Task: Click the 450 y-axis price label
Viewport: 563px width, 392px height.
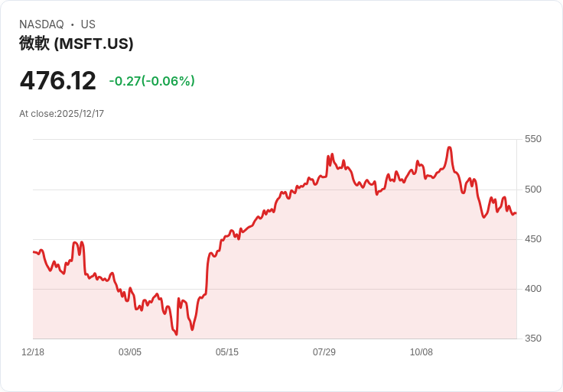Action: coord(533,239)
